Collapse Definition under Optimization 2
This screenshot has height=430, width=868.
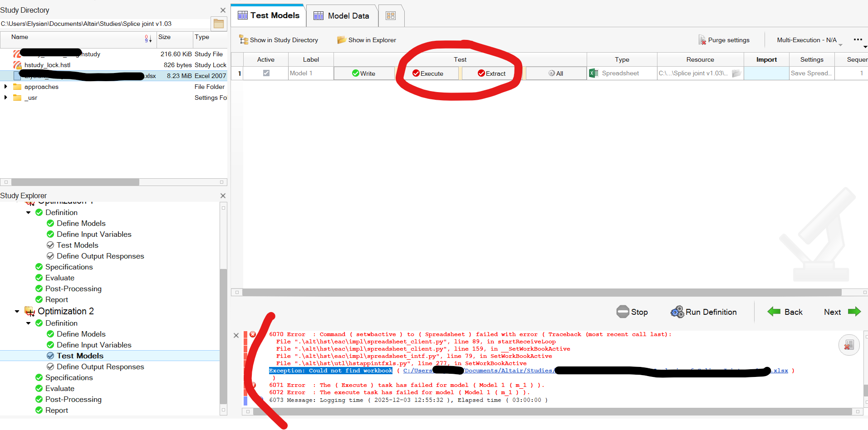[29, 323]
